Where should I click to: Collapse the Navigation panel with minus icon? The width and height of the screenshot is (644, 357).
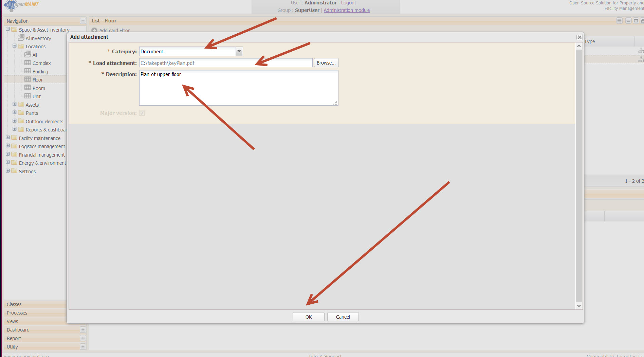coord(83,21)
